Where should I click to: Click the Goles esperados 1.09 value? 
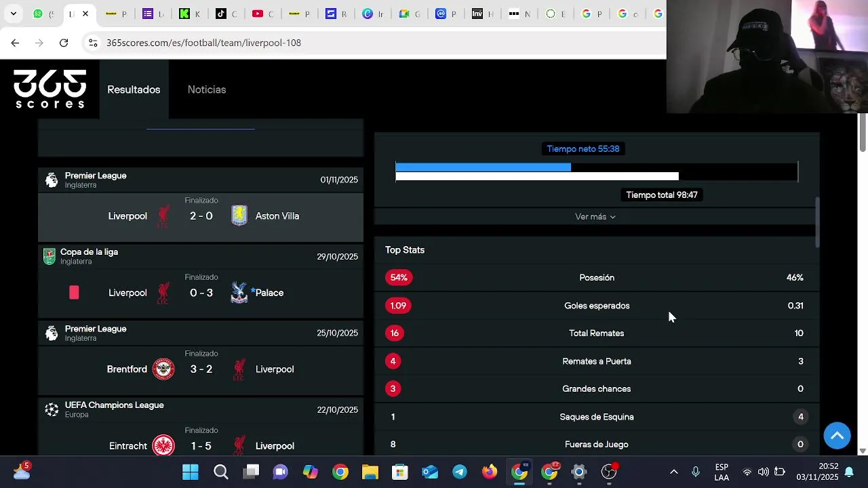[398, 306]
